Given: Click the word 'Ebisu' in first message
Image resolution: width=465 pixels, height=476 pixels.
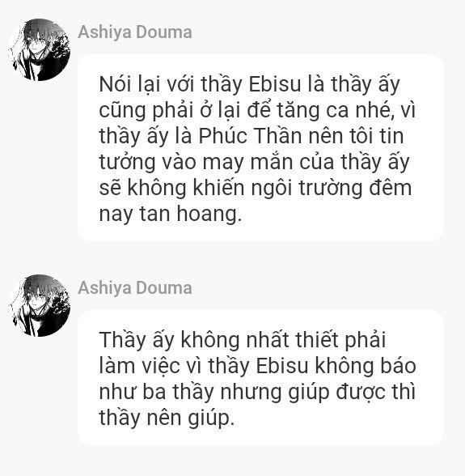Looking at the screenshot, I should click(x=274, y=84).
